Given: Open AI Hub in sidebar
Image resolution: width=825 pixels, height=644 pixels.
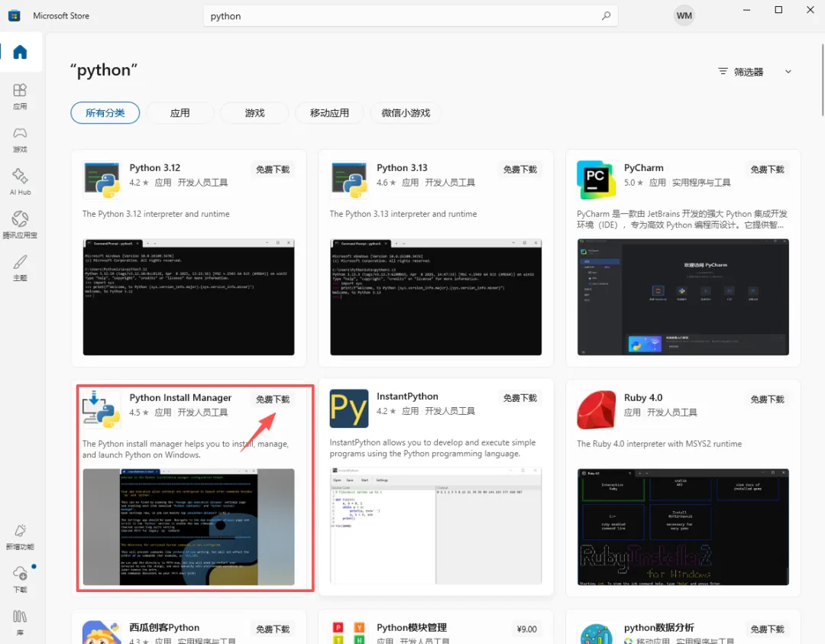Looking at the screenshot, I should coord(20,182).
